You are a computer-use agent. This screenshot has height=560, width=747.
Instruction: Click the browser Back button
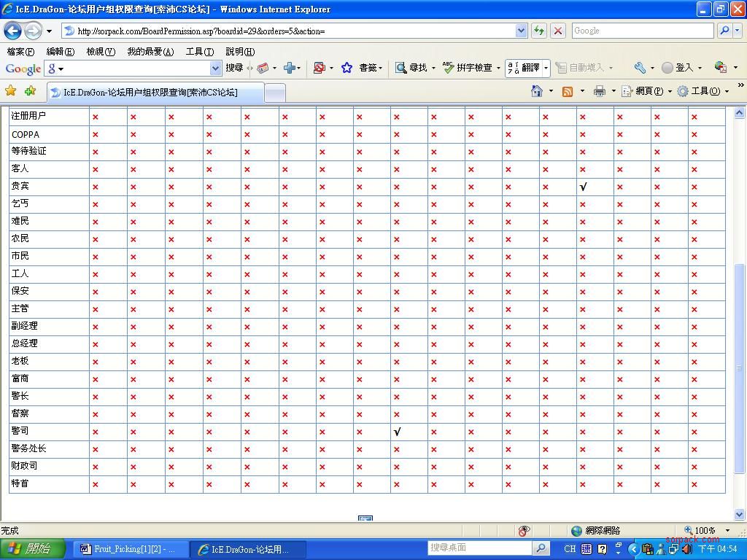click(x=12, y=31)
